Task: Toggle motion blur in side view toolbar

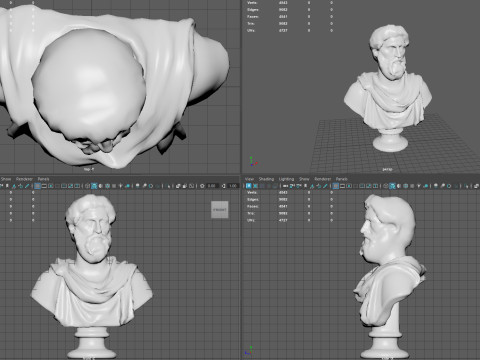Action: coord(442,186)
